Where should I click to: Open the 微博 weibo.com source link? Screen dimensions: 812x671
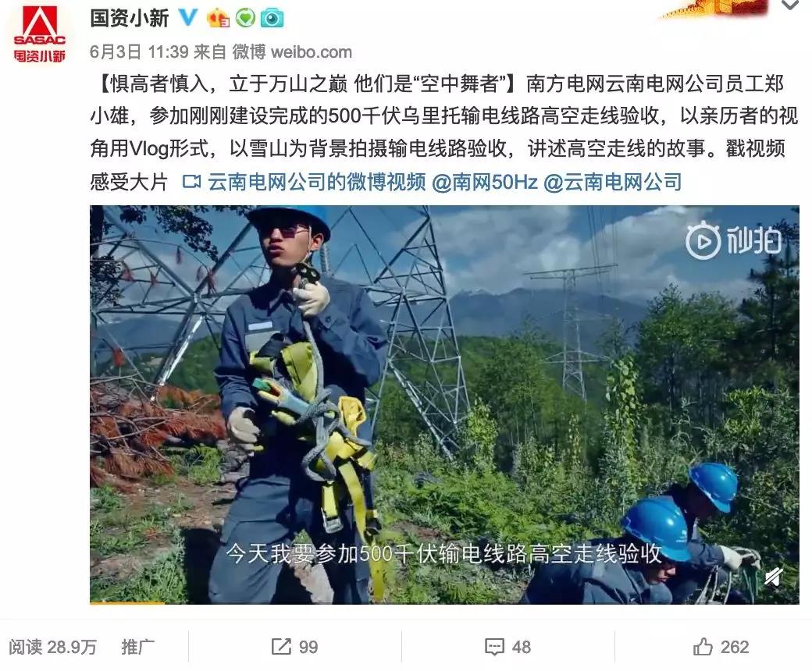tap(292, 51)
